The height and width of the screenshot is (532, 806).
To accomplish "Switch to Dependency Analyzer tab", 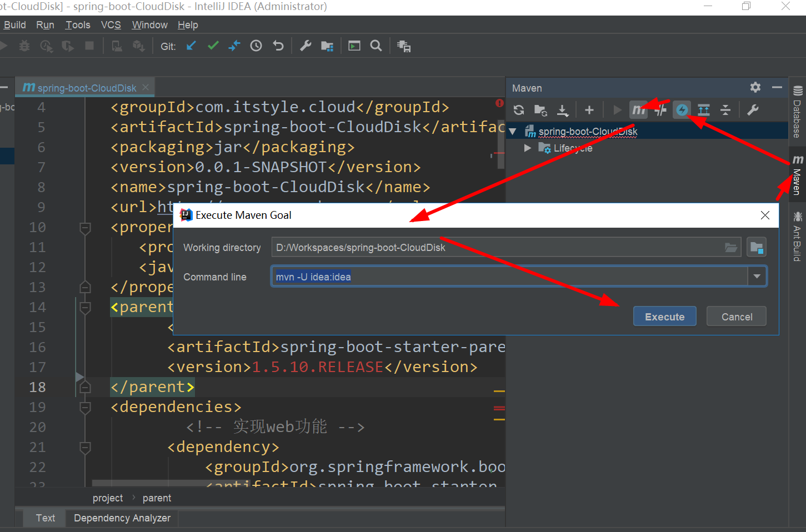I will coord(122,518).
